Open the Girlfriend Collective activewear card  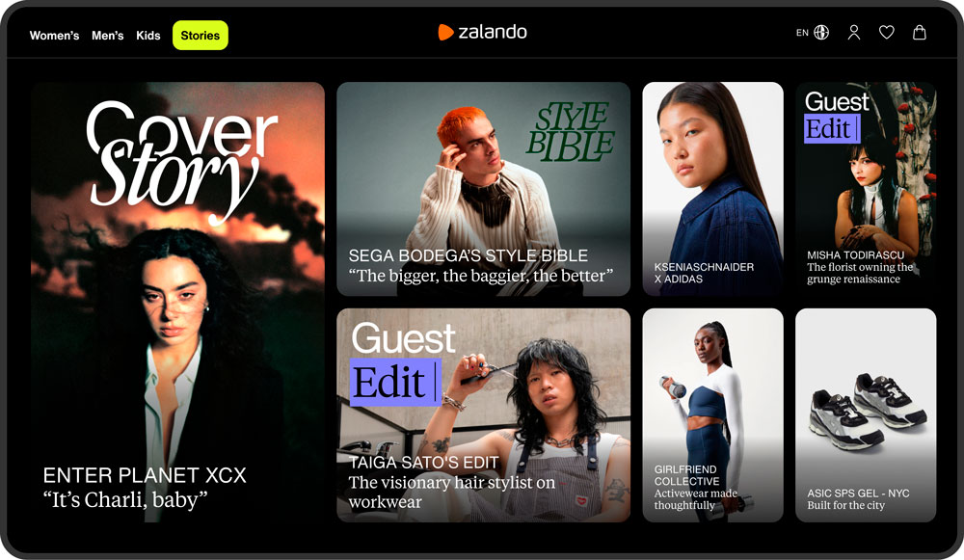[712, 414]
